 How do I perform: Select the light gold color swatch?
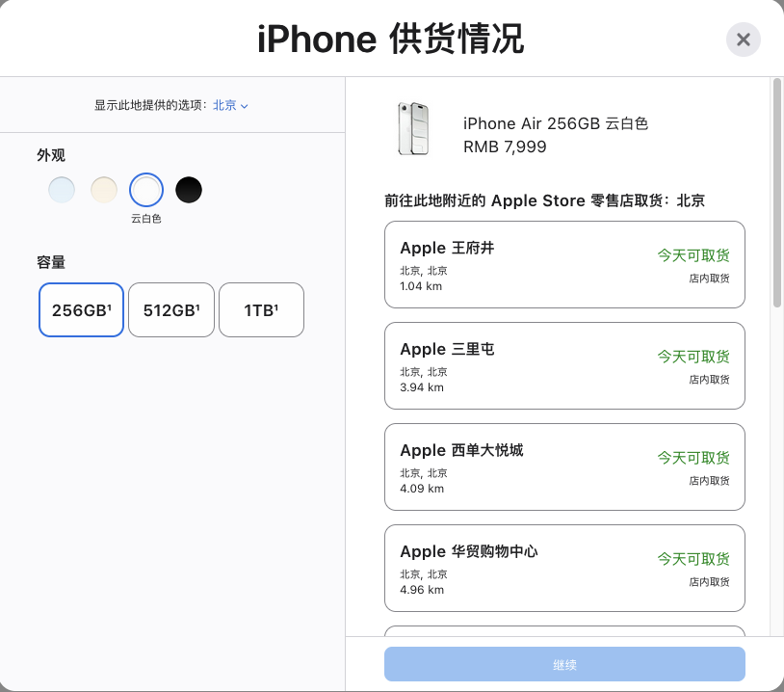coord(104,190)
